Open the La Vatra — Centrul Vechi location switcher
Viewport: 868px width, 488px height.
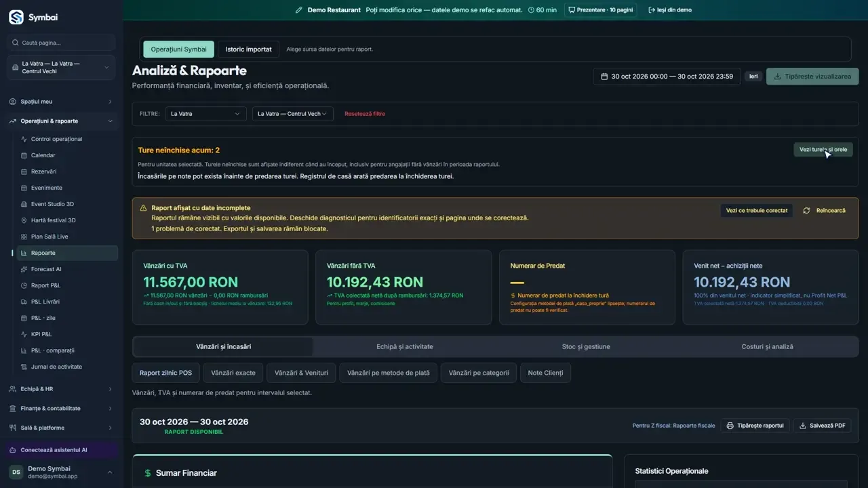(61, 68)
